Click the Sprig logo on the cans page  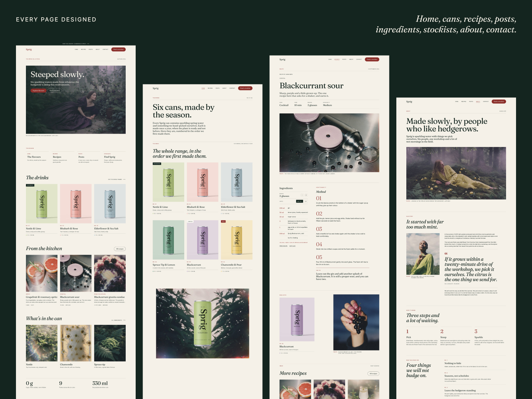click(156, 88)
